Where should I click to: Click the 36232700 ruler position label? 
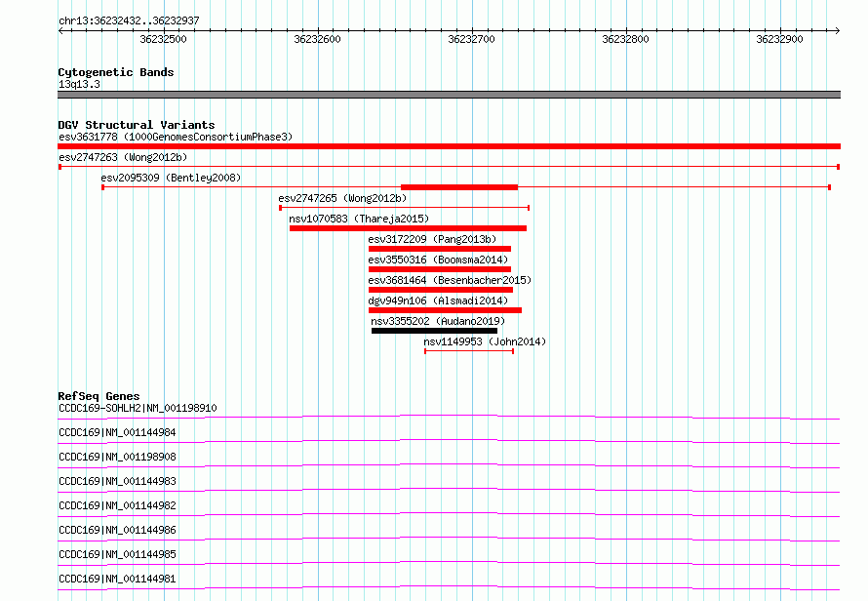point(471,39)
